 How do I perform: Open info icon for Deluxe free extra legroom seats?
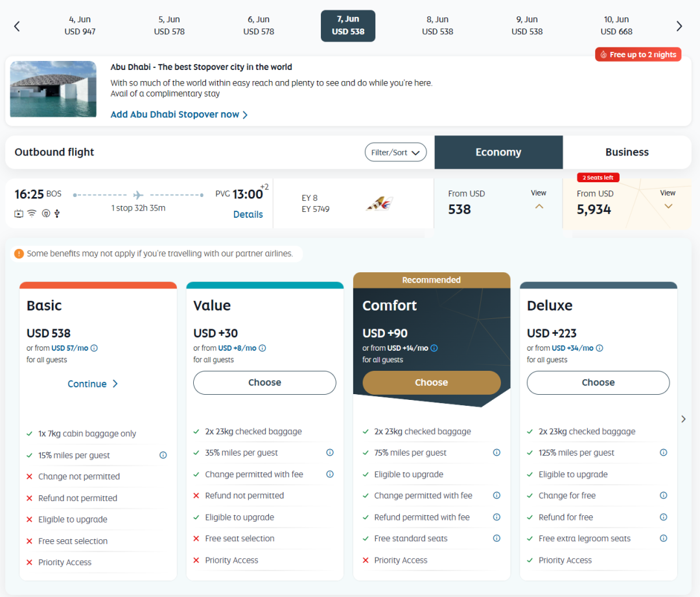pos(663,539)
